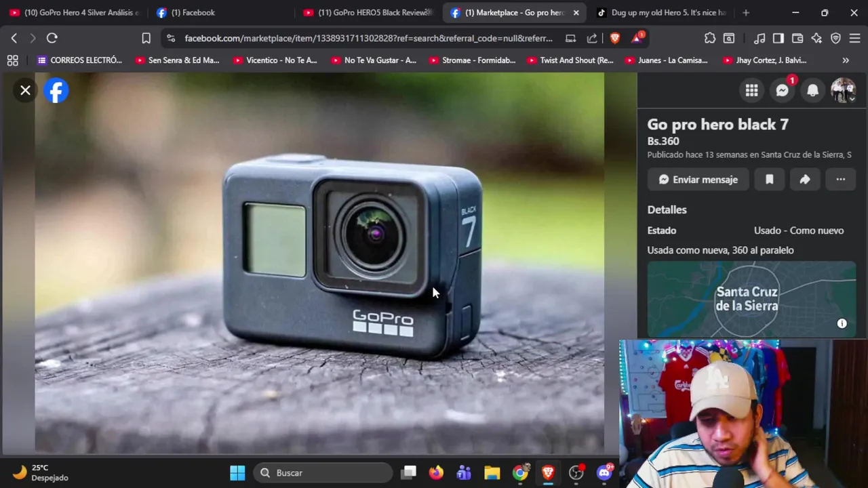Open Task View in the taskbar
Screen dimensions: 868x488
408,473
